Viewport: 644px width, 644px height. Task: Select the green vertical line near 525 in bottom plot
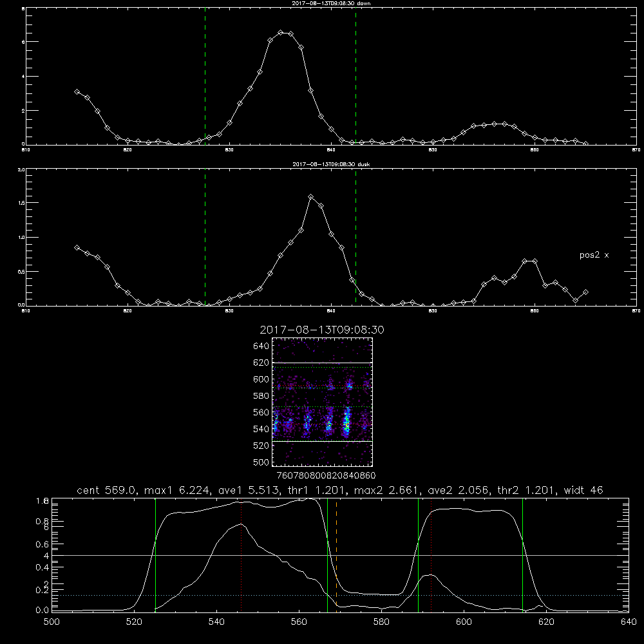[x=155, y=554]
